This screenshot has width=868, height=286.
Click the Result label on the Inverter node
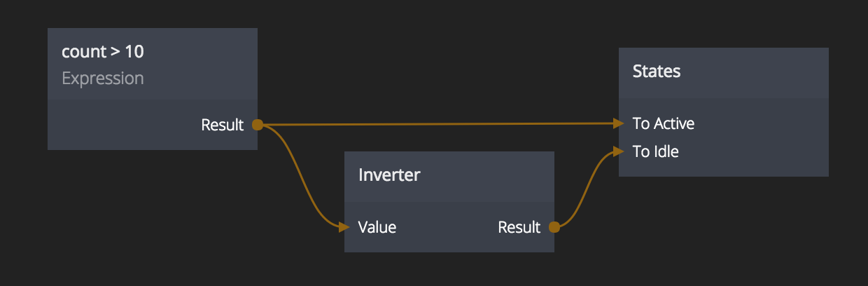(519, 227)
